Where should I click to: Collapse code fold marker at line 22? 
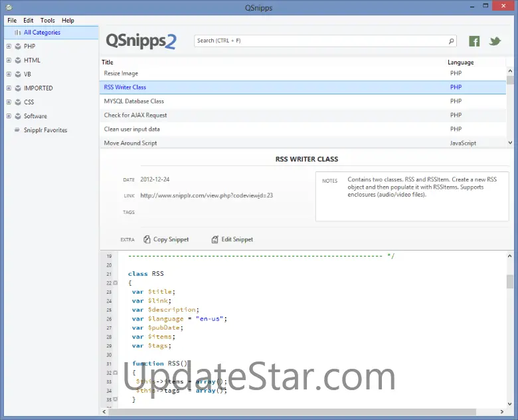(116, 282)
